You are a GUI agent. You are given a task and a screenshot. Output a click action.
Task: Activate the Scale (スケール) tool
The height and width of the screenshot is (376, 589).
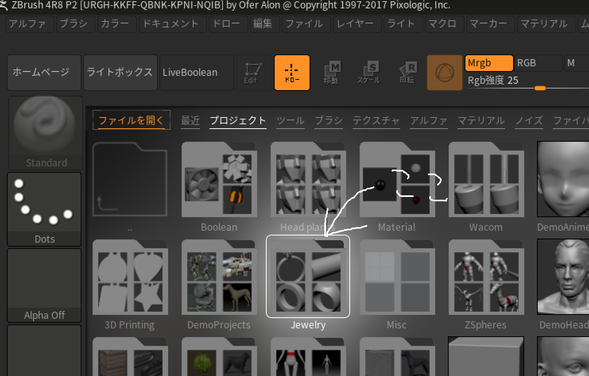coord(369,72)
